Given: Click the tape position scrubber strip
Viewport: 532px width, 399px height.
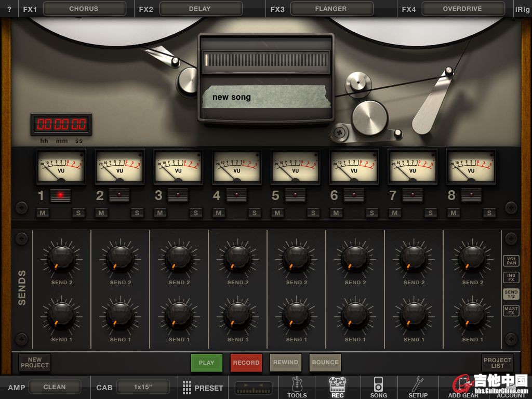Looking at the screenshot, I should (266, 60).
